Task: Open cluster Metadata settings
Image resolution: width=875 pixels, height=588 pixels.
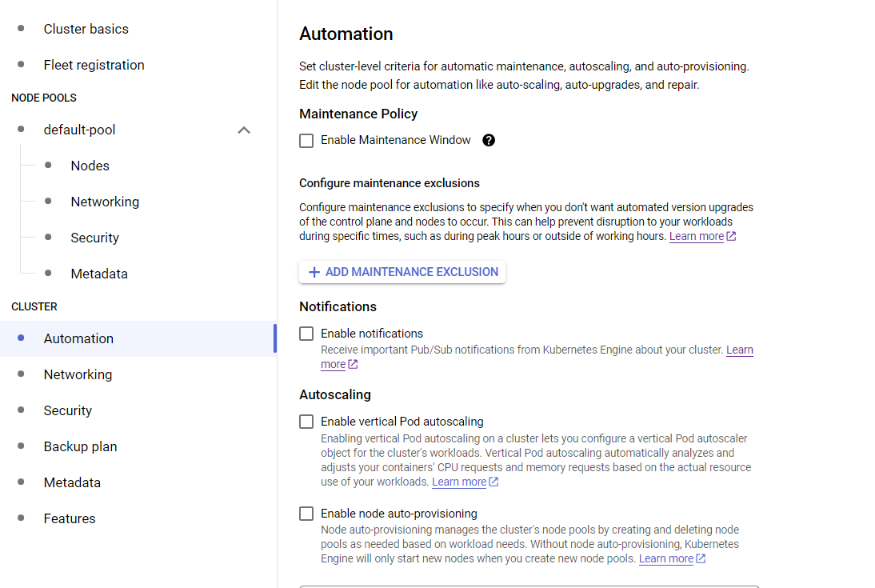Action: [x=72, y=482]
